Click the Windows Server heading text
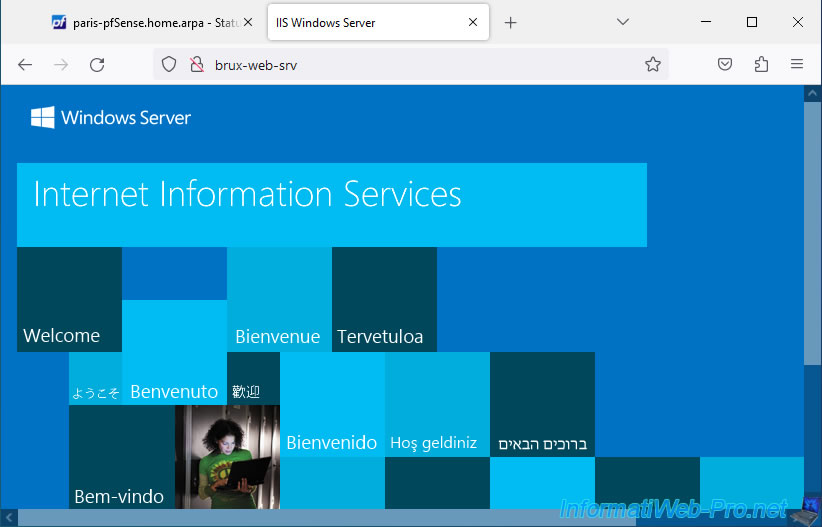 tap(126, 117)
